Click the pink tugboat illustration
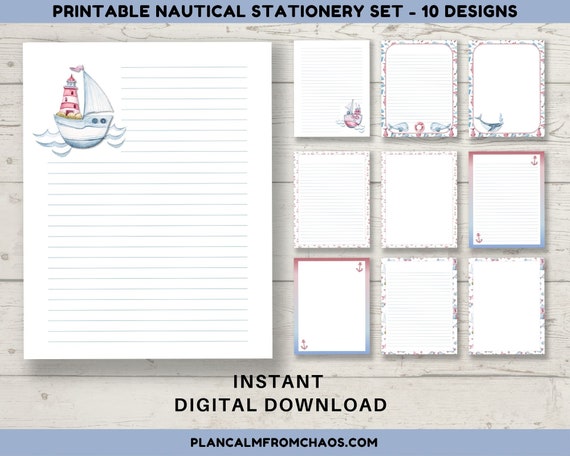Viewport: 570px width, 456px height. pos(352,115)
